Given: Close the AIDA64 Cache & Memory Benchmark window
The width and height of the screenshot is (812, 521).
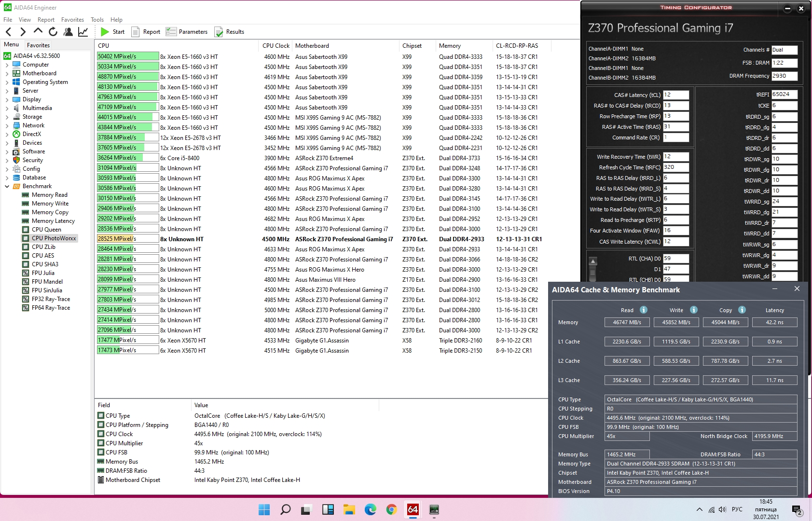Looking at the screenshot, I should (797, 289).
